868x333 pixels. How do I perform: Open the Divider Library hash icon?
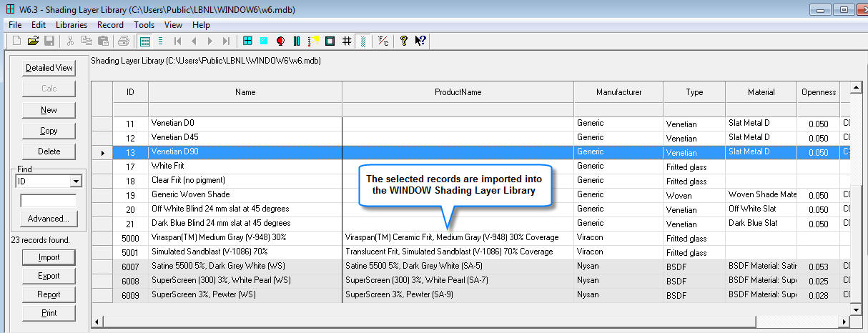pyautogui.click(x=346, y=41)
